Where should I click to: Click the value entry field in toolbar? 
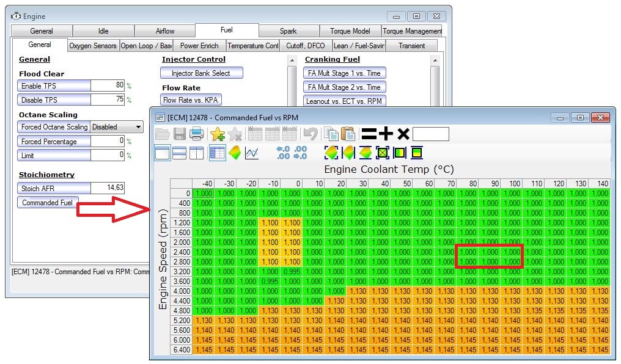click(x=430, y=134)
